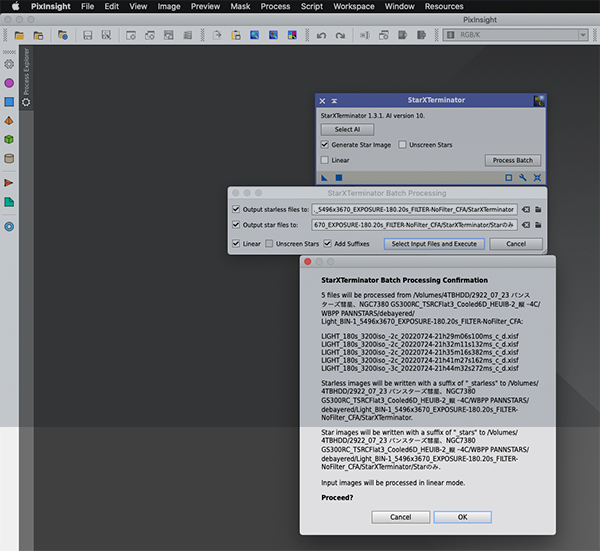
Task: Click the yellow open-folder icon in the toolbar
Action: (19, 36)
